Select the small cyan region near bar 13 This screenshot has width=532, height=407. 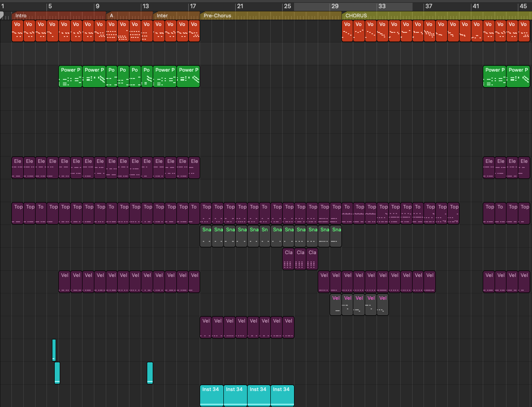point(150,373)
